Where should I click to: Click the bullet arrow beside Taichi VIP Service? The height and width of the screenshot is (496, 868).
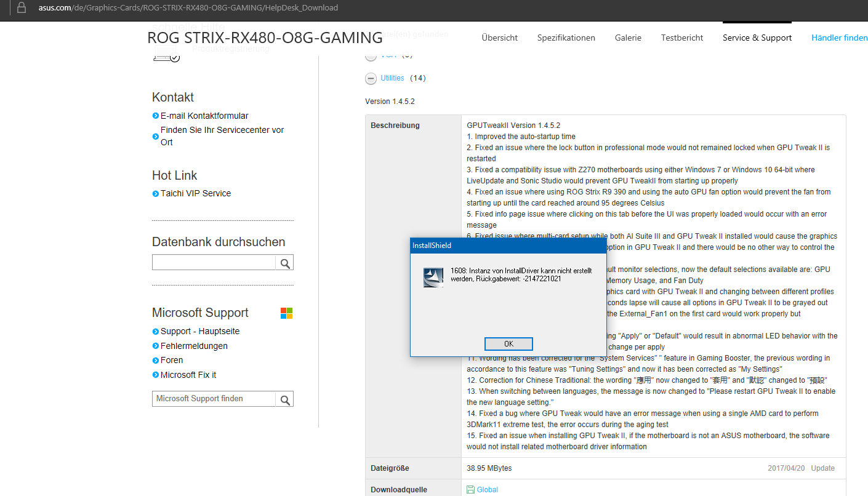pos(156,193)
